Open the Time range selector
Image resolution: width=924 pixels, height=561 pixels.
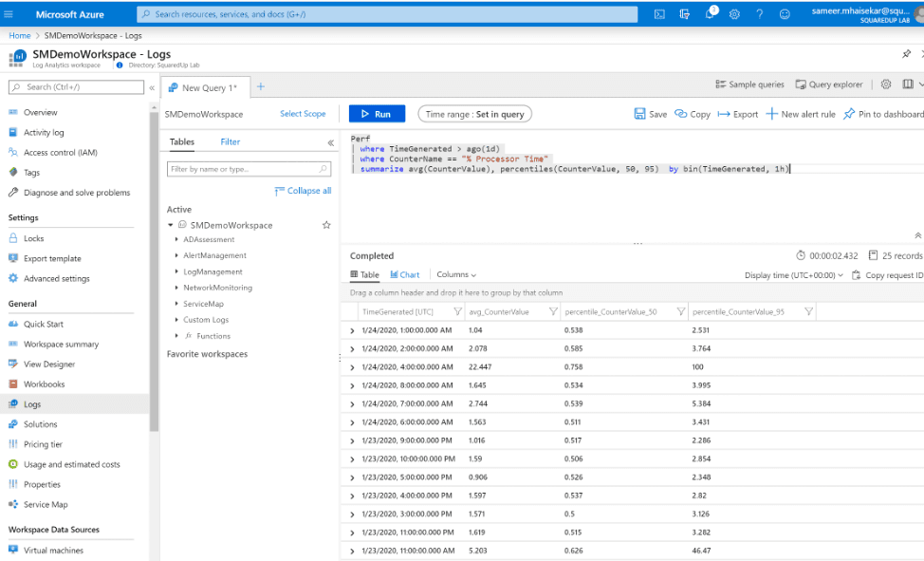pos(475,114)
